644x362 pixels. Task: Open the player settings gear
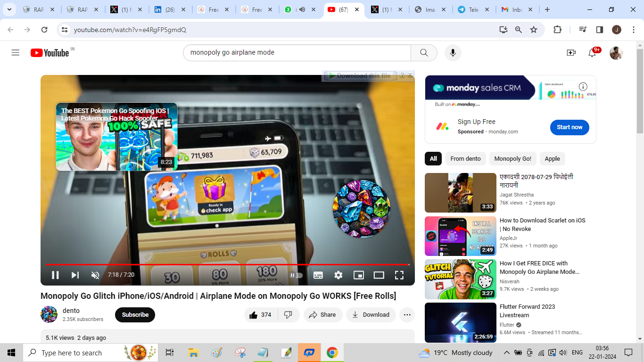[x=339, y=275]
